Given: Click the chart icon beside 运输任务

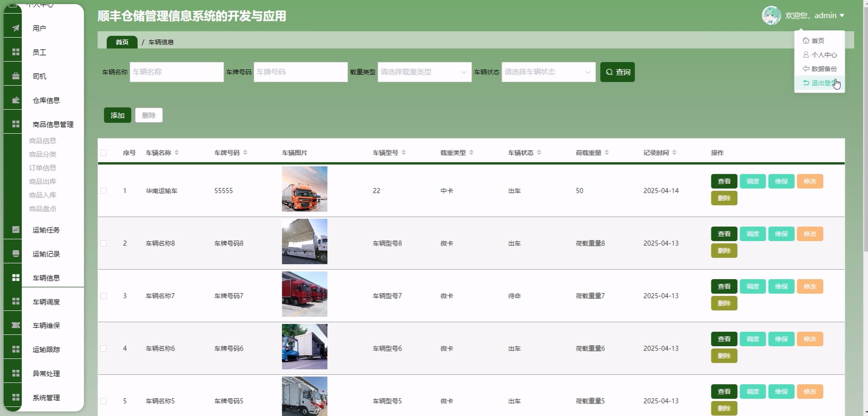Looking at the screenshot, I should (15, 229).
